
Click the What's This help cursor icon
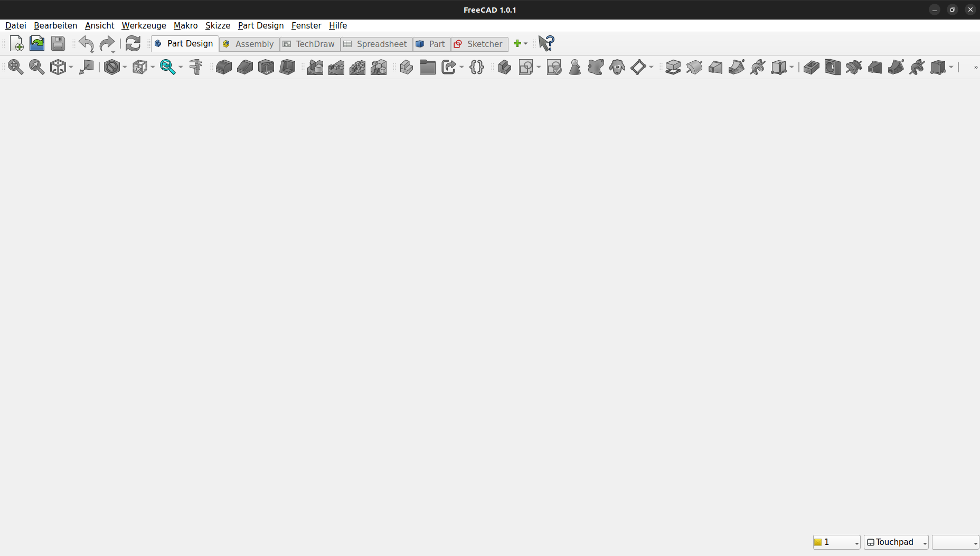click(546, 43)
